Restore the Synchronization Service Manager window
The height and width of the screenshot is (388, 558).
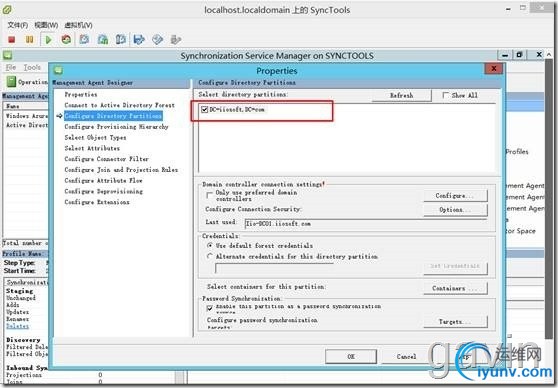[x=519, y=55]
